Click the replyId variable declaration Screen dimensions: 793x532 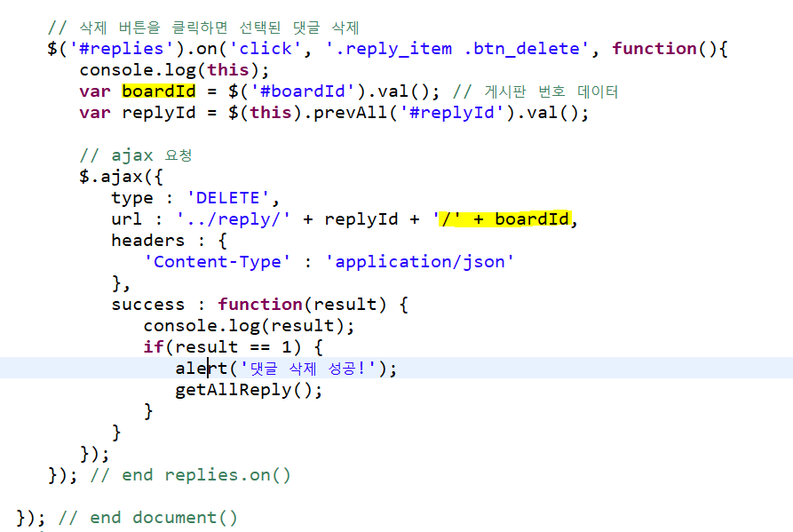(159, 113)
